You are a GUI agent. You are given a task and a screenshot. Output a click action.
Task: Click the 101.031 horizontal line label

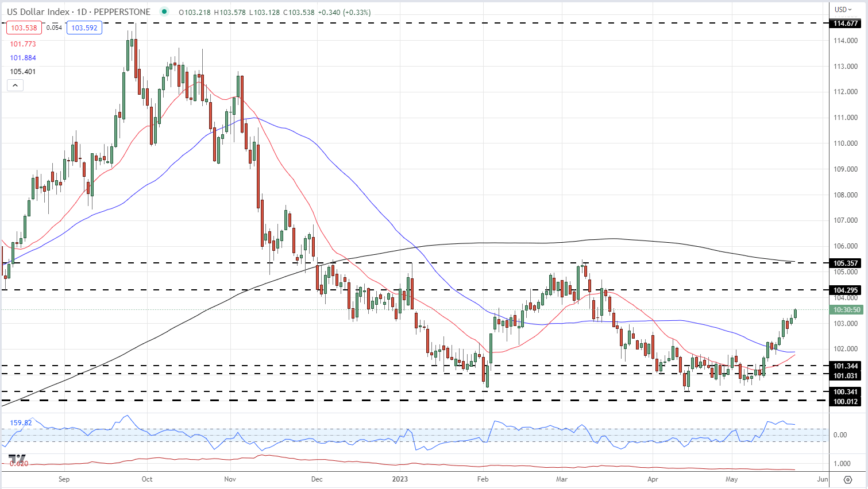tap(846, 376)
